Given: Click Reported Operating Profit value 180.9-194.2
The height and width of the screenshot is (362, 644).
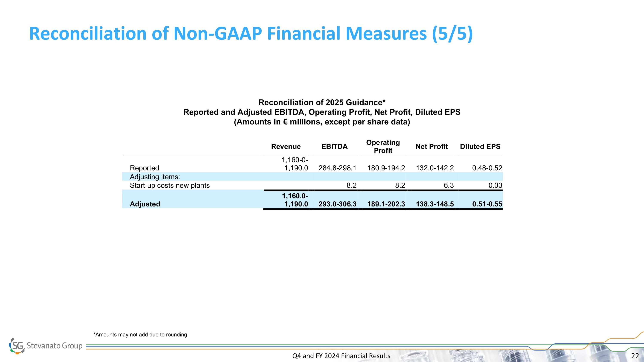Looking at the screenshot, I should click(386, 168).
